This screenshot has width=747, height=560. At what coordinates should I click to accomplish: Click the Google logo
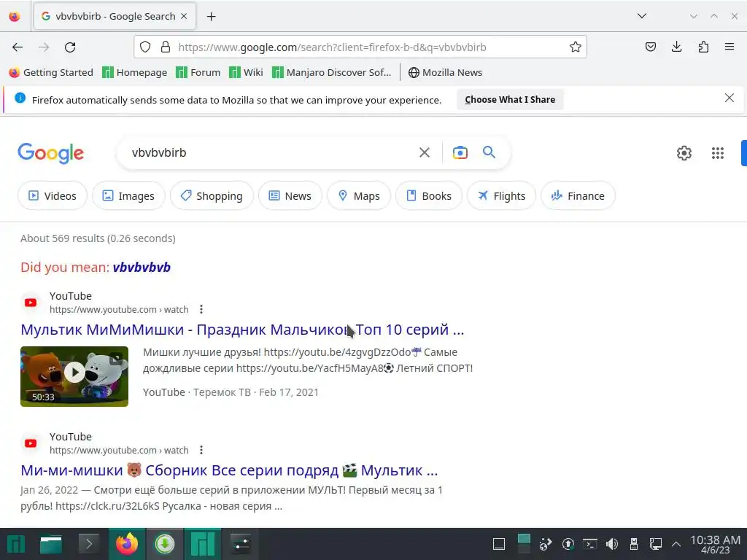tap(51, 153)
